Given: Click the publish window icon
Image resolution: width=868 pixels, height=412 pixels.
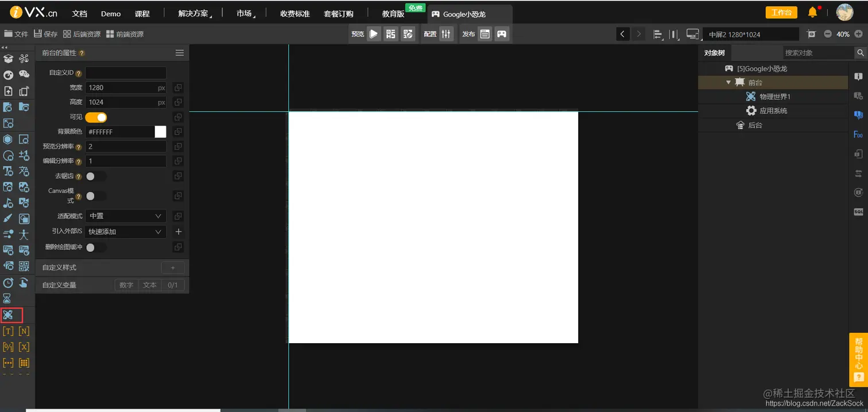Looking at the screenshot, I should pos(485,34).
